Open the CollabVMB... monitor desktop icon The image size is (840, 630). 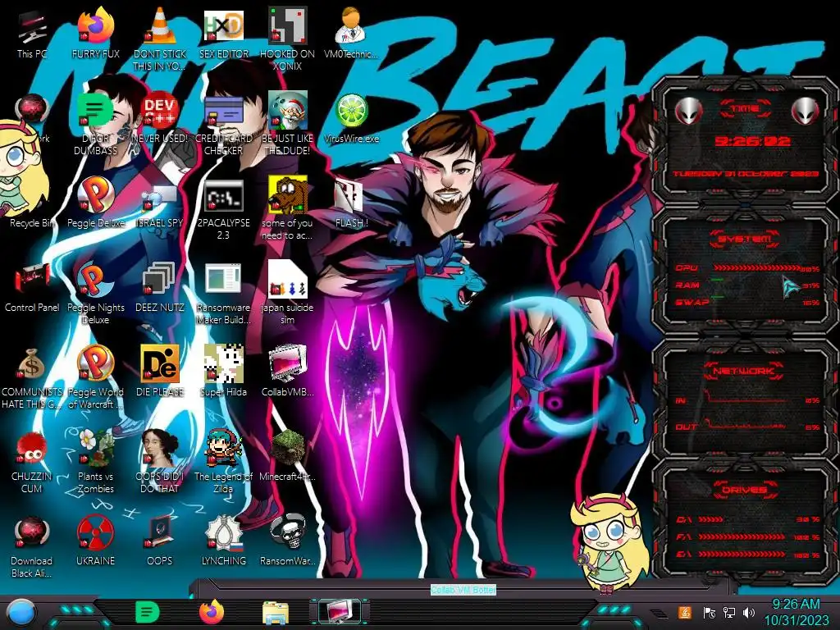[288, 372]
